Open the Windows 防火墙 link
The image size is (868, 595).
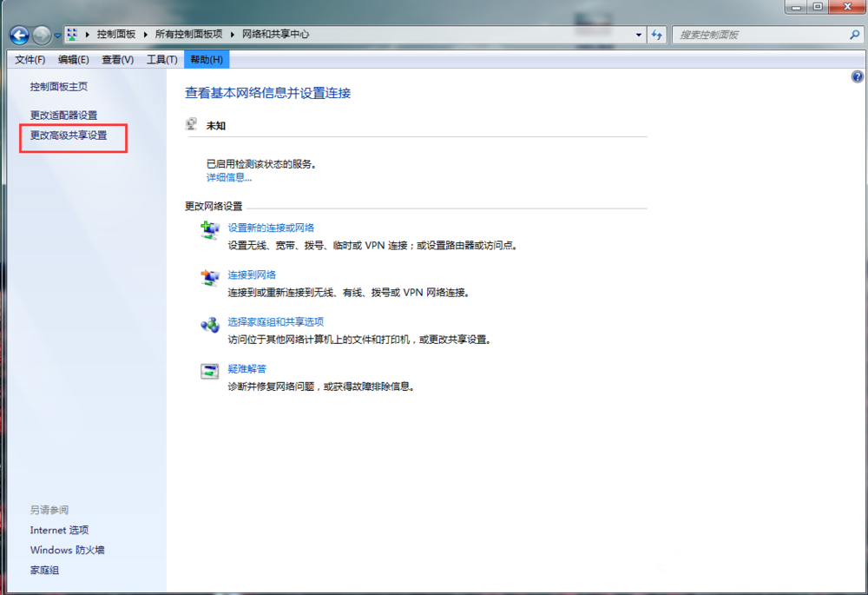(x=68, y=550)
